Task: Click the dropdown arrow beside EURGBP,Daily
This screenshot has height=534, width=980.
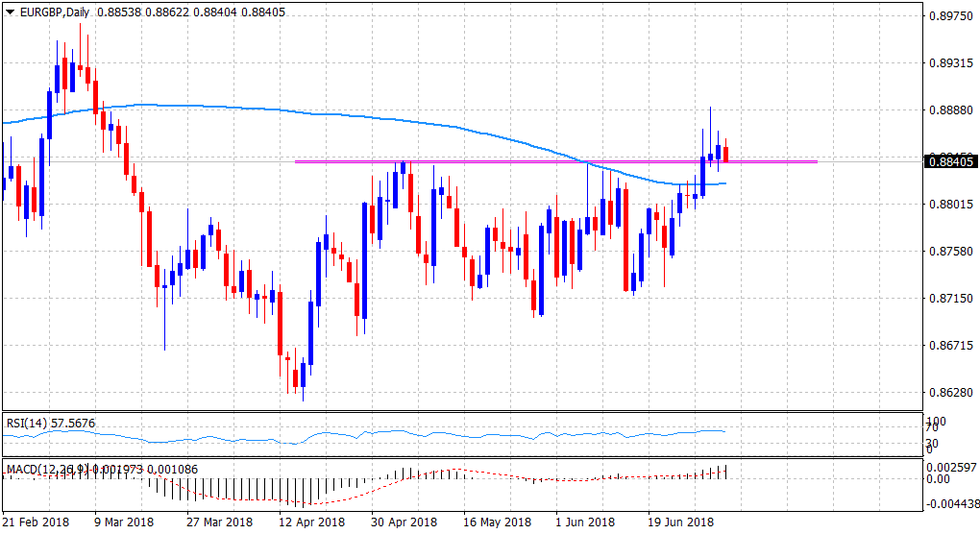Action: click(x=10, y=11)
